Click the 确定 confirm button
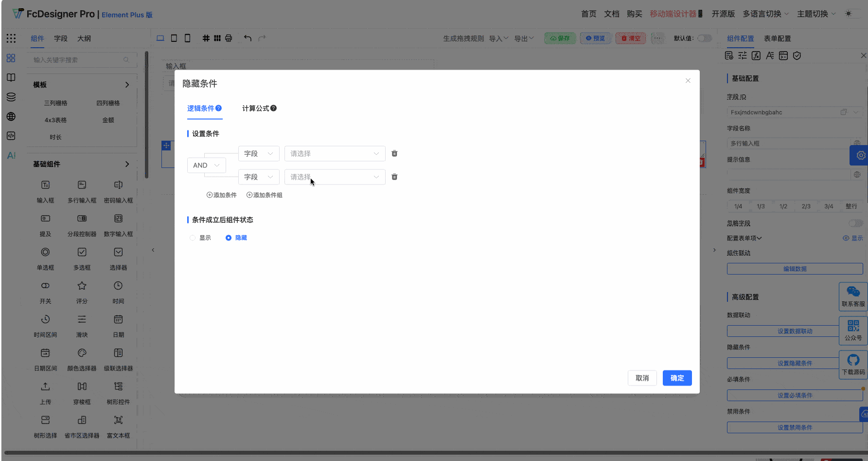Image resolution: width=868 pixels, height=461 pixels. point(677,378)
